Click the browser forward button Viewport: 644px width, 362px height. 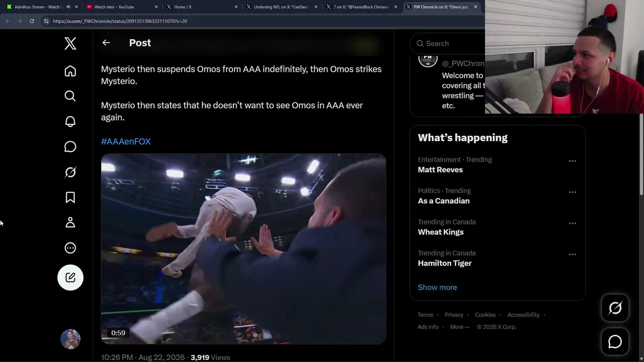[x=20, y=21]
